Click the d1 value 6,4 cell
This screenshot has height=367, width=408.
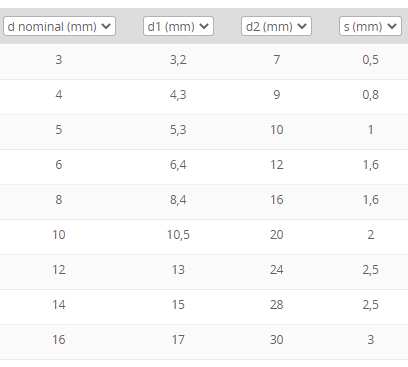click(x=178, y=165)
